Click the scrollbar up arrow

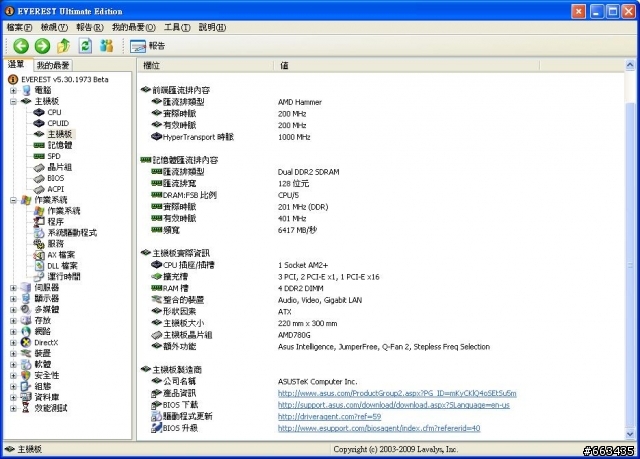point(630,65)
